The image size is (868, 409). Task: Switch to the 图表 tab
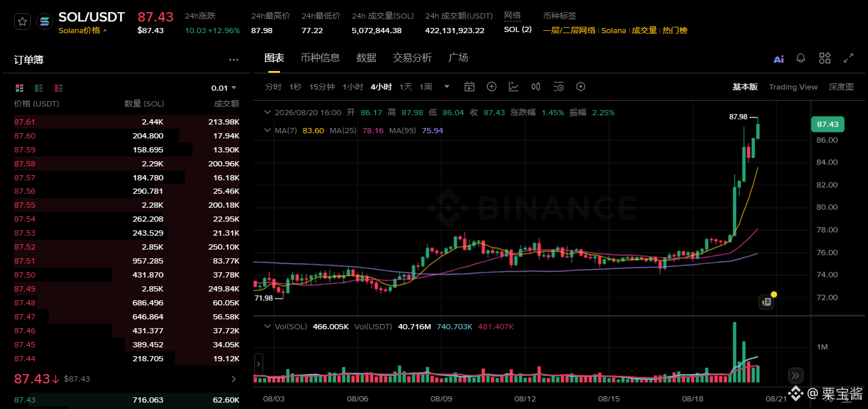point(274,58)
